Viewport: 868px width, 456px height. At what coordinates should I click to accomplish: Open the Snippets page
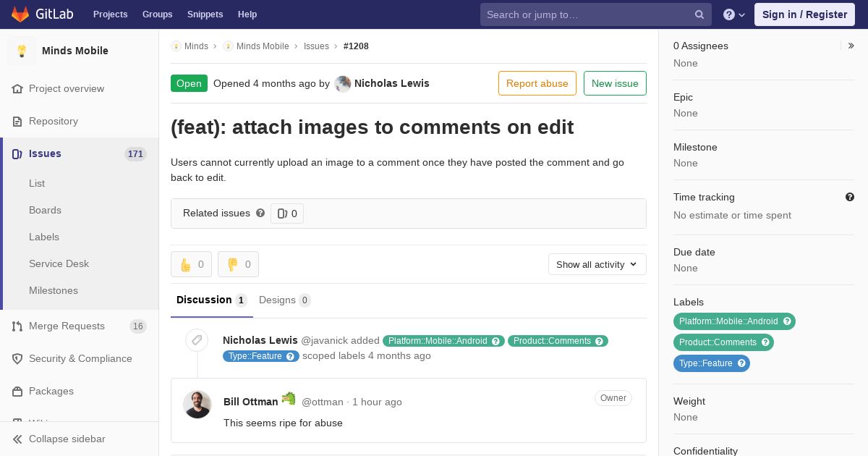click(205, 14)
